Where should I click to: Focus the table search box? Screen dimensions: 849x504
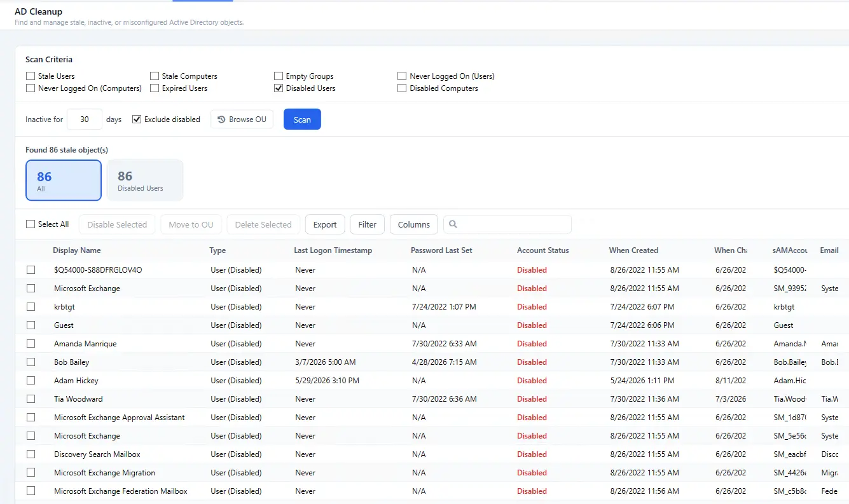click(507, 224)
